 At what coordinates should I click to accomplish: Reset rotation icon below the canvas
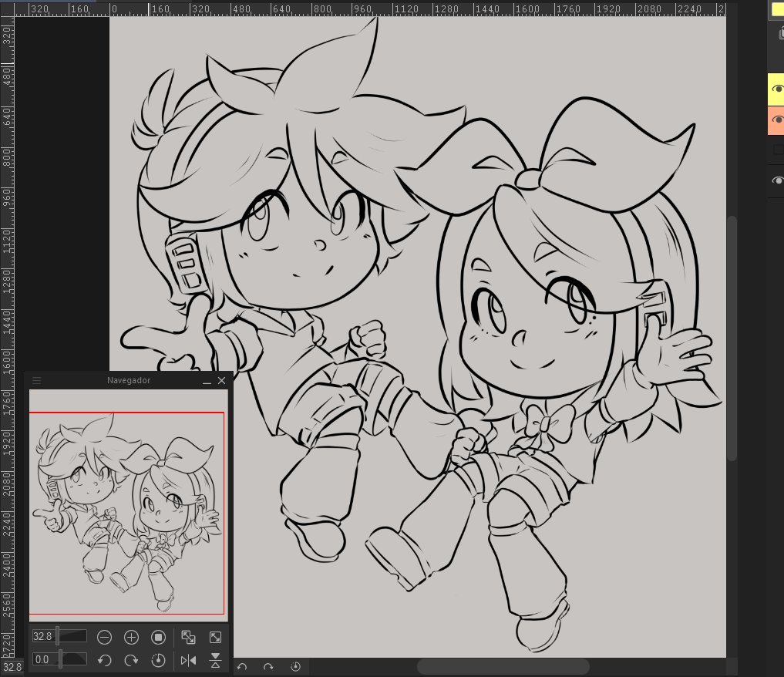295,666
